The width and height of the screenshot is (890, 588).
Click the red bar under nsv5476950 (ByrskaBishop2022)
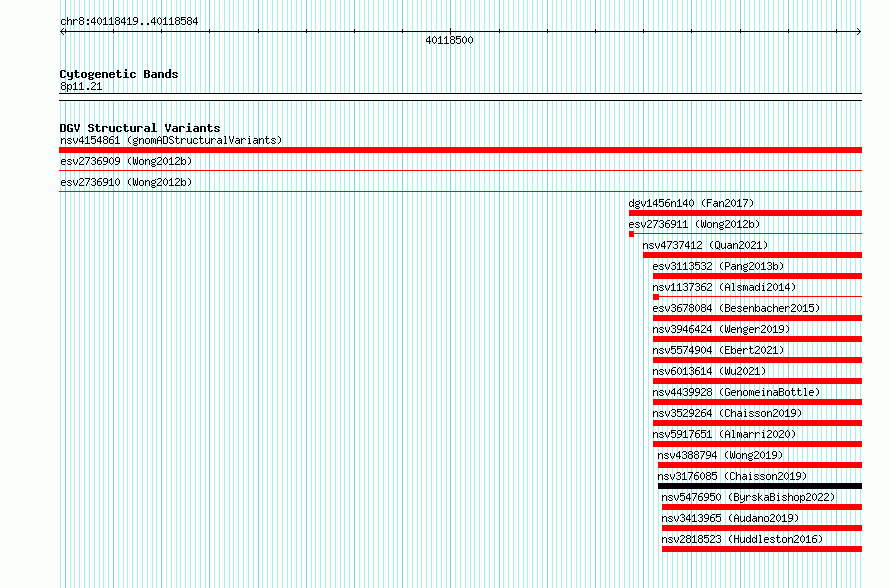pos(762,507)
